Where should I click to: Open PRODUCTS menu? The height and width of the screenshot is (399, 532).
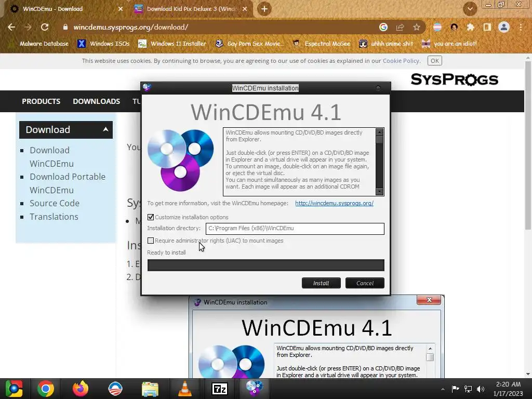coord(41,101)
